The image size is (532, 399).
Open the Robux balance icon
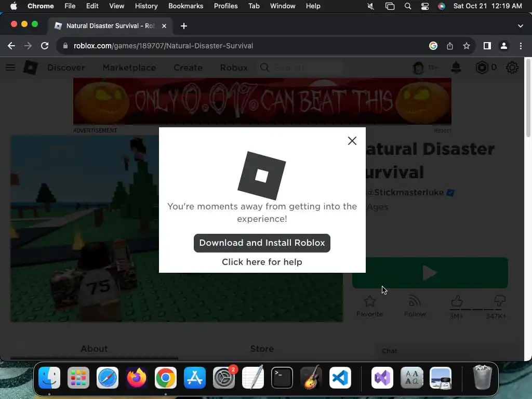click(482, 68)
